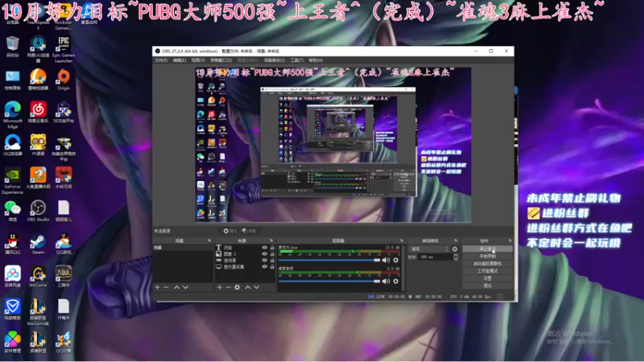Select the Microsoft Edge desktop icon
The image size is (644, 362).
point(13,115)
